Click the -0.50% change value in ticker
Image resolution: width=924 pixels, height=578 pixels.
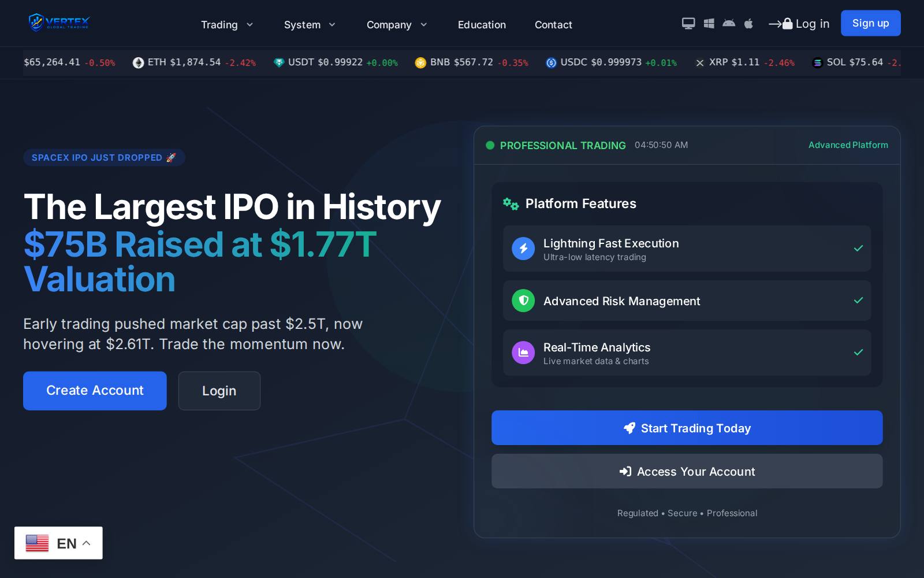coord(100,63)
